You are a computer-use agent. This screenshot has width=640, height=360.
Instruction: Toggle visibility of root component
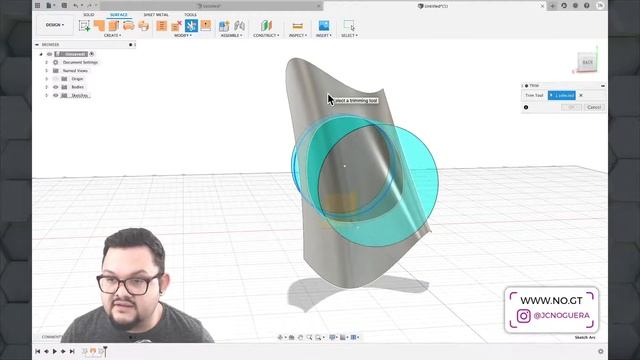[x=49, y=54]
